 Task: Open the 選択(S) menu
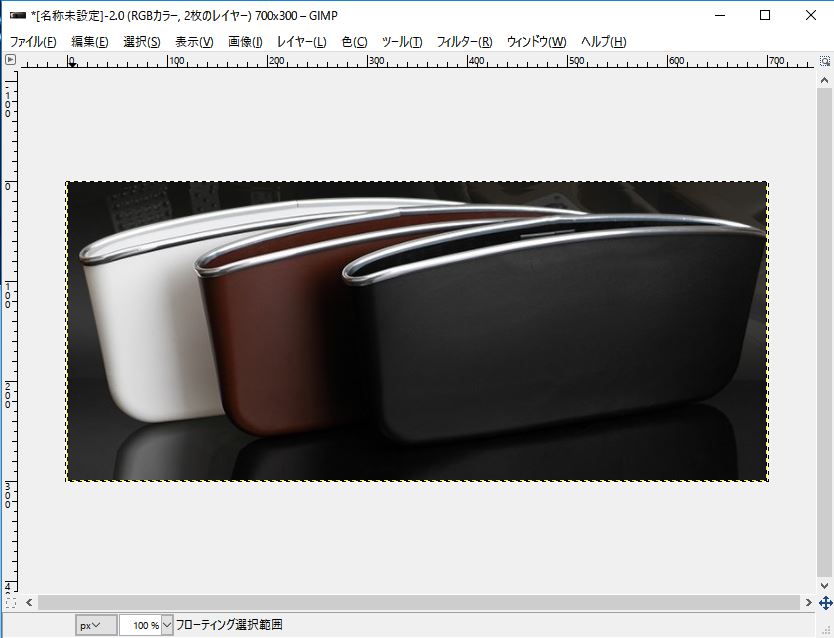[x=141, y=41]
